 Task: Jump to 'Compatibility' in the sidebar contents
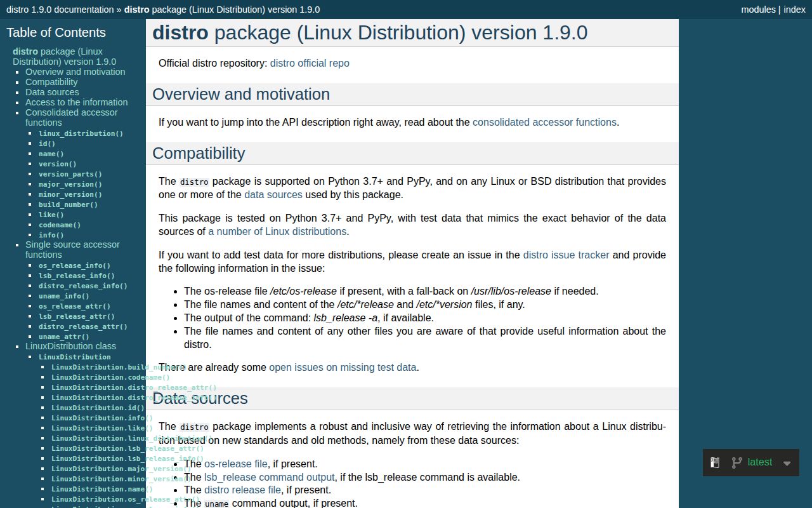[51, 82]
